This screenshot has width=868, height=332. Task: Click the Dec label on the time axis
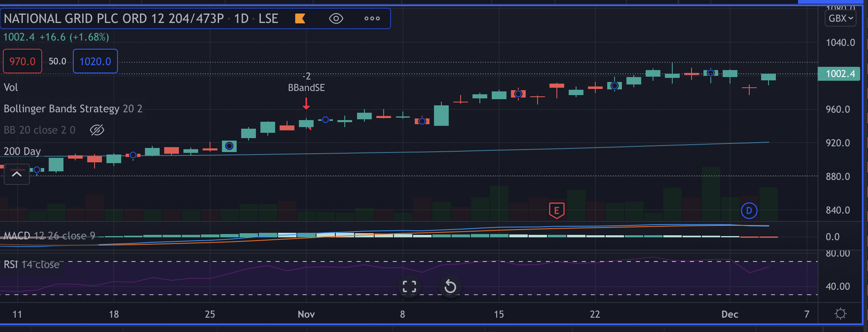coord(730,314)
